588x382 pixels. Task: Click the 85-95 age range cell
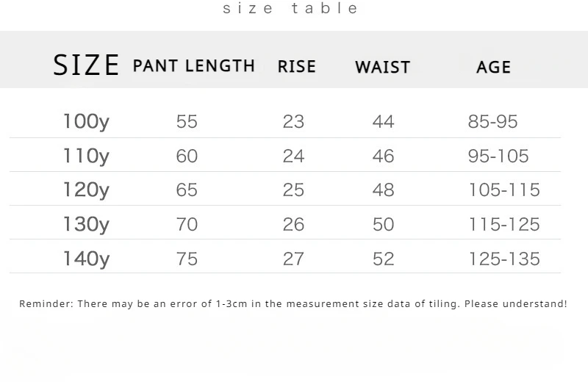(492, 121)
